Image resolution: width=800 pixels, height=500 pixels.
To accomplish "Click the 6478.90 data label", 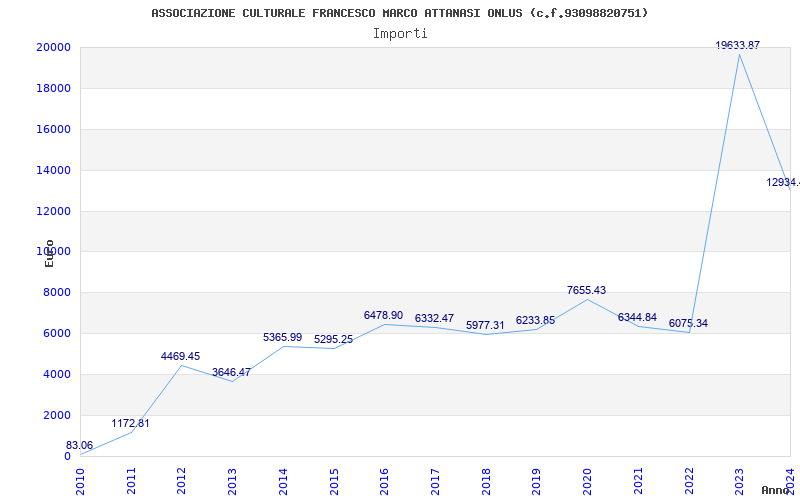I will (383, 315).
